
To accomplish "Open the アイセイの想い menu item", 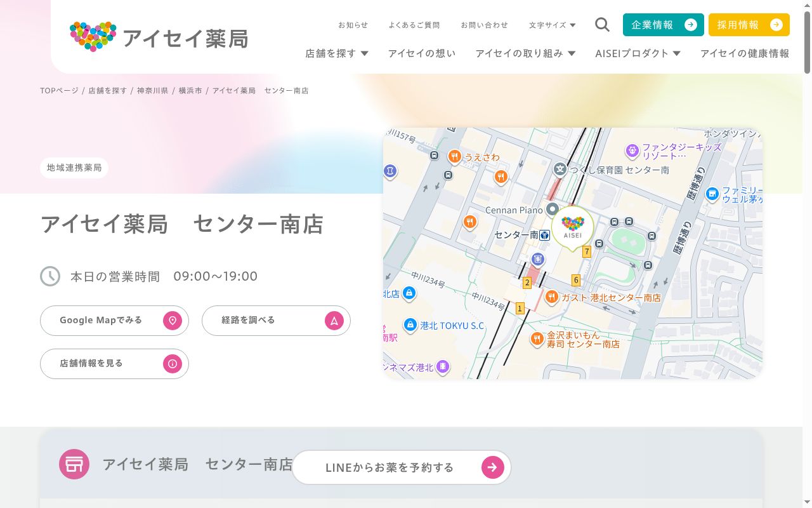I will 422,53.
